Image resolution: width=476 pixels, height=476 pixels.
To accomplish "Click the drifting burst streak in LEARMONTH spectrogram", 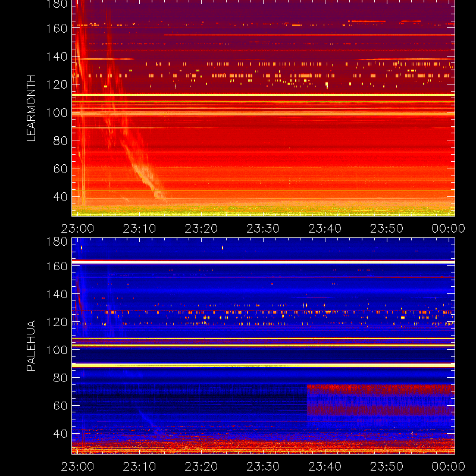I will click(x=143, y=170).
